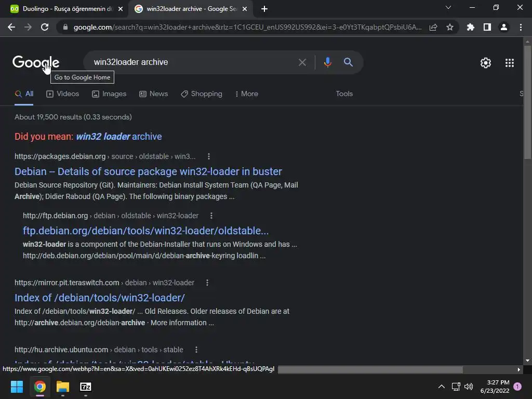Open options for mirror.pit.teraswitch.com result
532x399 pixels.
[x=207, y=283]
